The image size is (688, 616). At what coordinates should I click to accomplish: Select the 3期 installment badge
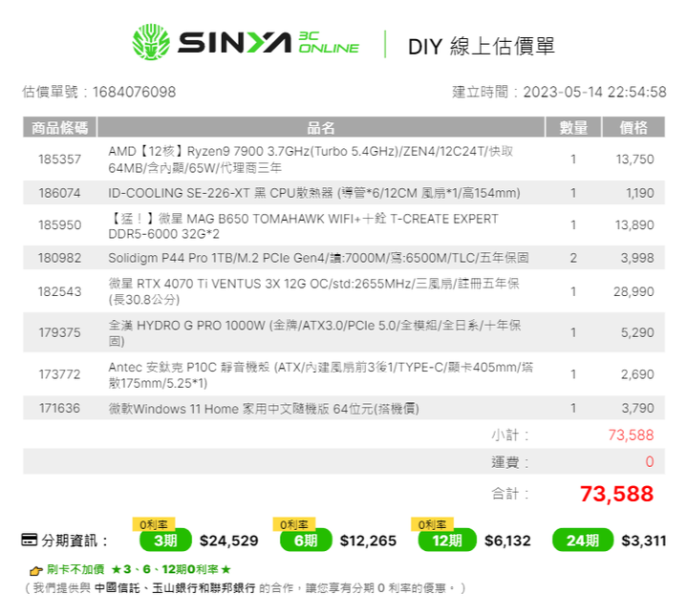click(x=165, y=541)
